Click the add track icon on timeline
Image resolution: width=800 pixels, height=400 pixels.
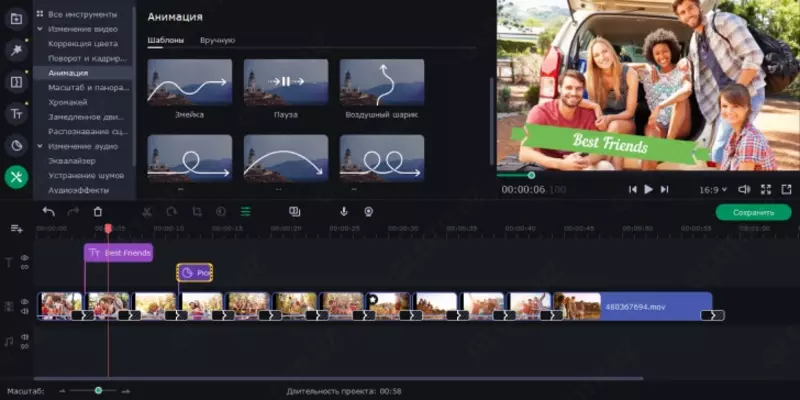16,229
